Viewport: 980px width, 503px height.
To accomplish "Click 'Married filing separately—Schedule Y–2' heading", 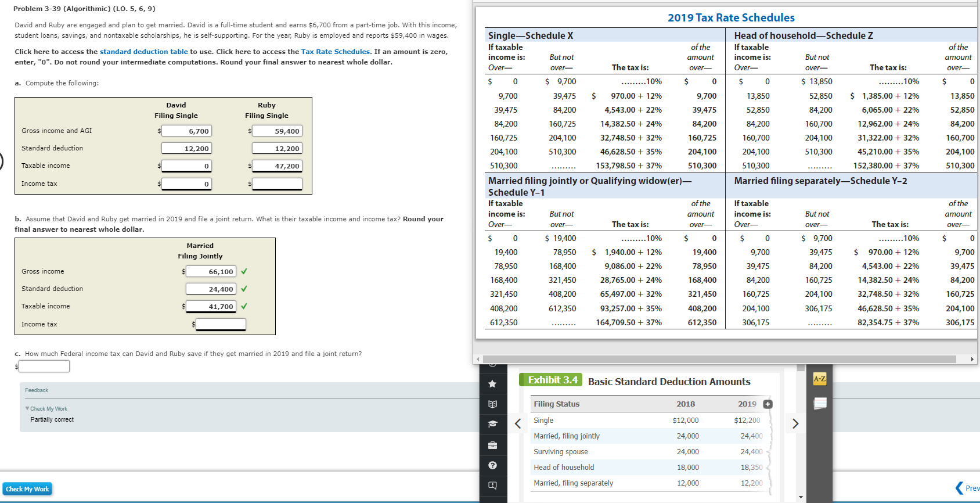I will point(820,181).
